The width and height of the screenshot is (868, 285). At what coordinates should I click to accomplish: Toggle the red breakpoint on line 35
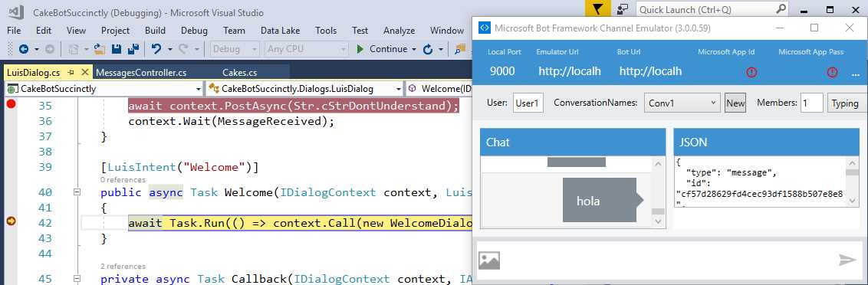coord(10,104)
